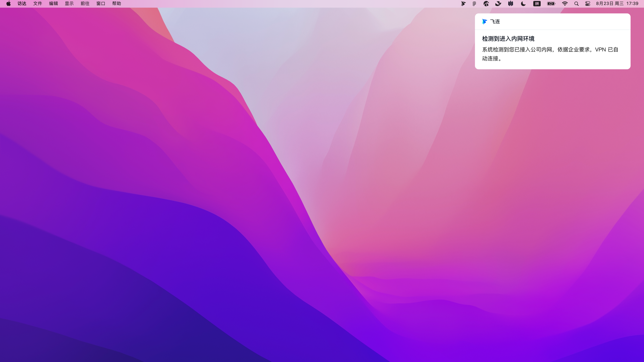The width and height of the screenshot is (644, 362).
Task: Click the 飞连 icon in notification header
Action: tap(485, 21)
